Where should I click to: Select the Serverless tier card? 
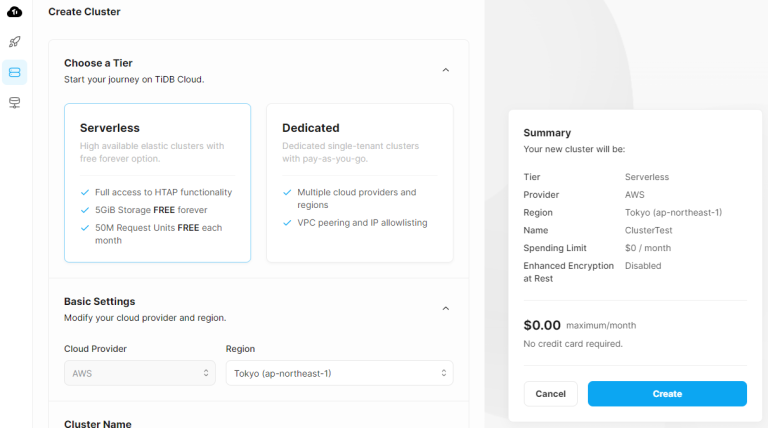[x=157, y=183]
